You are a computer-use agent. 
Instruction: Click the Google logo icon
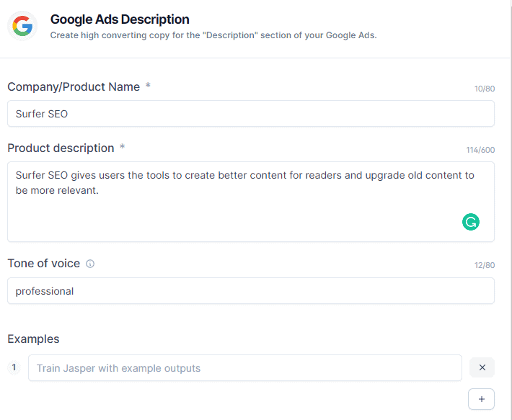(x=22, y=27)
